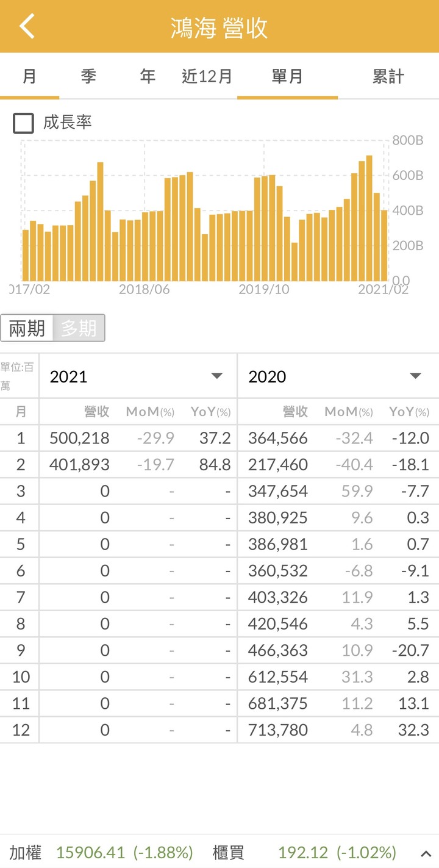This screenshot has height=868, width=439.
Task: Tap the 2019/10 chart axis label
Action: (264, 289)
